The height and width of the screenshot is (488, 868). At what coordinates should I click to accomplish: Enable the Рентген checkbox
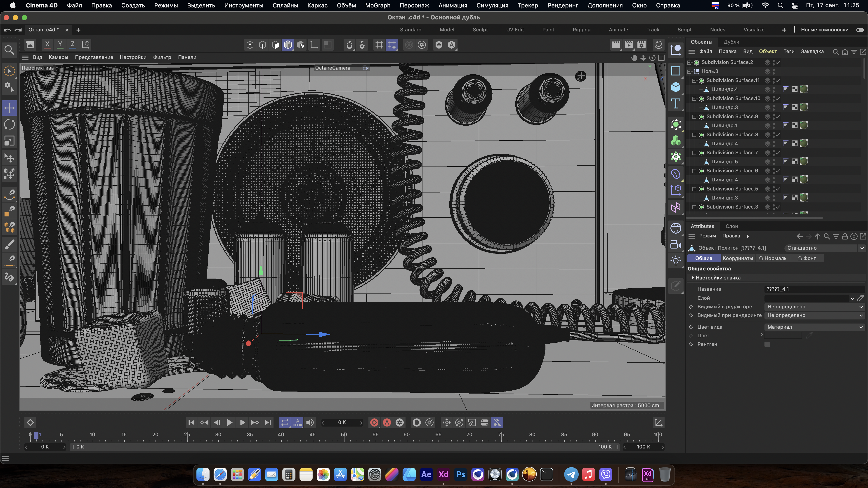767,344
